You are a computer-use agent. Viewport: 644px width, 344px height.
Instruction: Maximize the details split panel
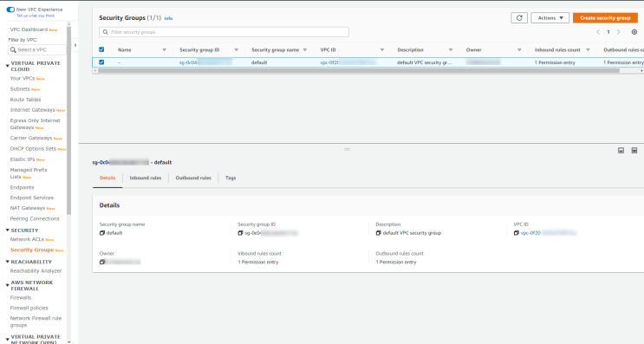(x=634, y=151)
